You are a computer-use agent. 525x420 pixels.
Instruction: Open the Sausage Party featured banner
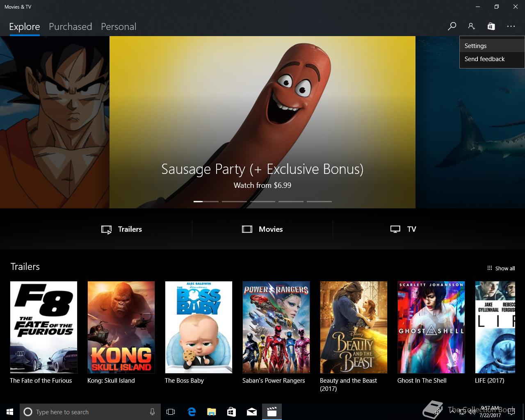[x=262, y=122]
